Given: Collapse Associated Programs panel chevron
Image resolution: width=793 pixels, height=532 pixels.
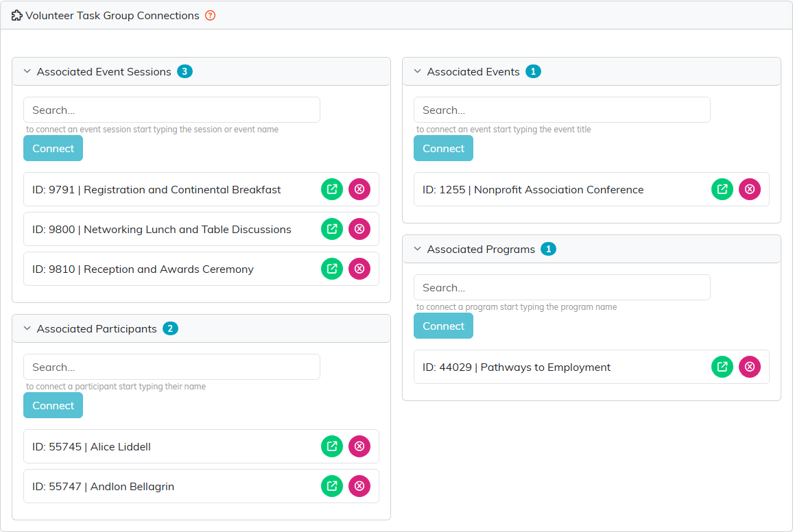Looking at the screenshot, I should (x=417, y=249).
